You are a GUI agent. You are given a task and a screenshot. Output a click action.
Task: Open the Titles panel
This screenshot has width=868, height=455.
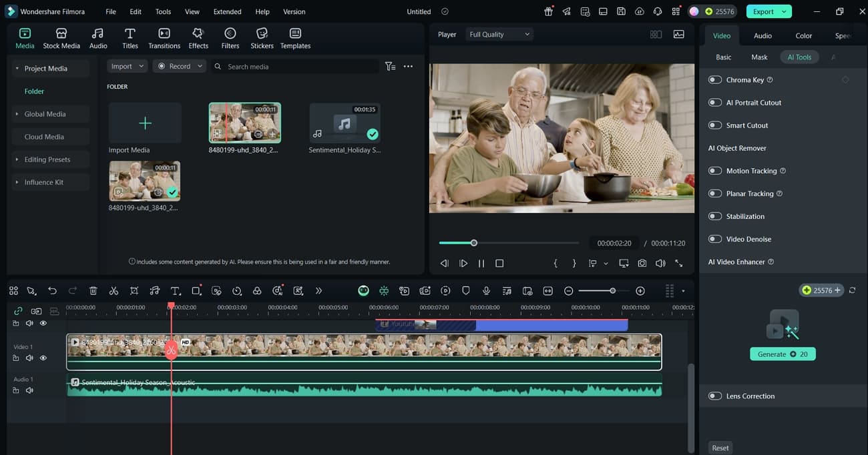coord(130,39)
